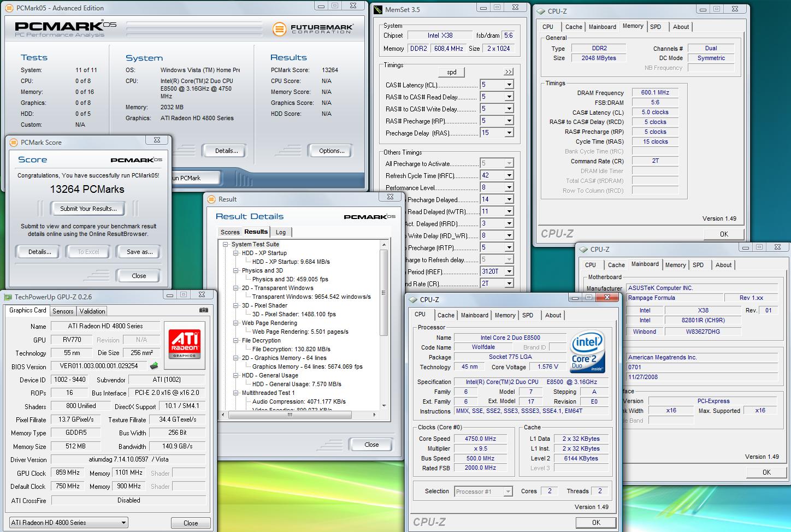Click up arrow of Result Details scrollbar
Image resolution: width=791 pixels, height=532 pixels.
point(384,245)
